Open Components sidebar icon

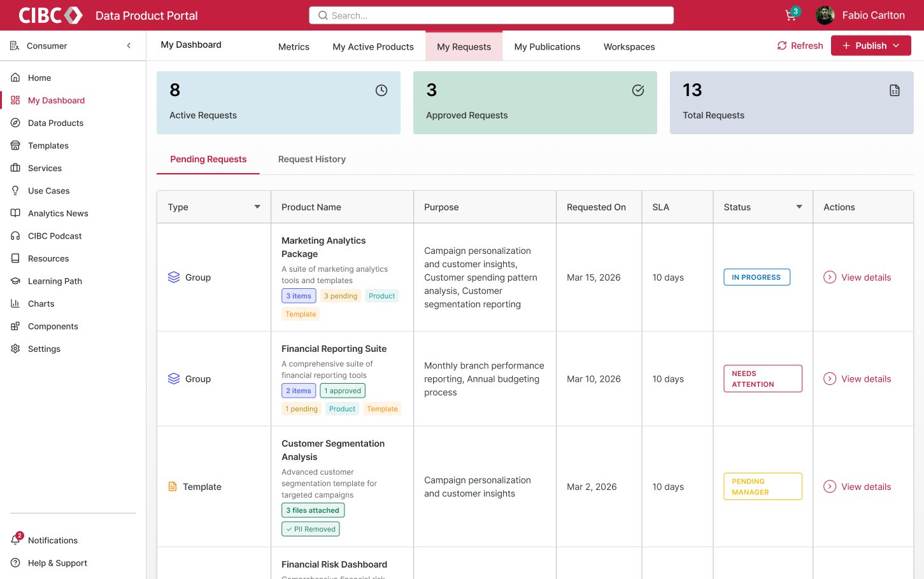coord(15,326)
